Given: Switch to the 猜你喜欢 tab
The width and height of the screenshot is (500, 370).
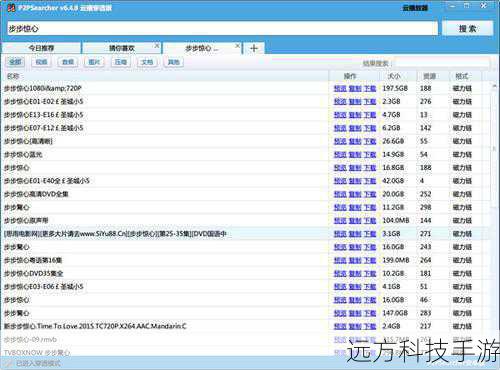Looking at the screenshot, I should click(122, 48).
